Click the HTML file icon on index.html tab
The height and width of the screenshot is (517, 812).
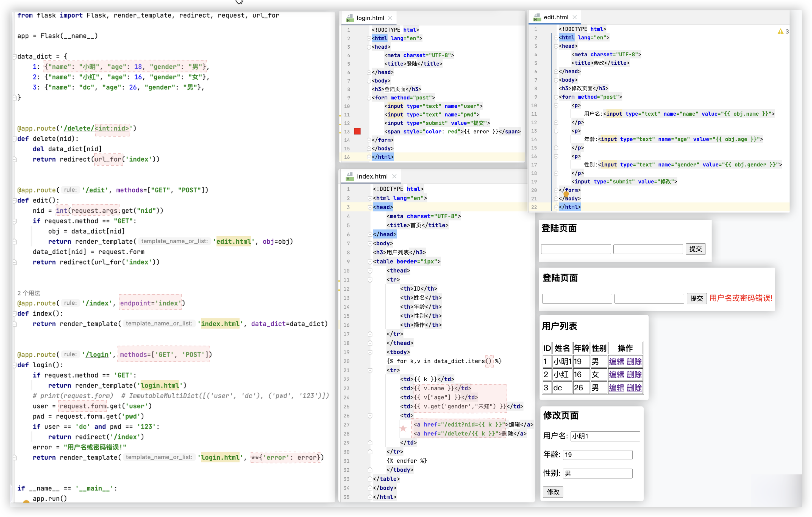coord(350,176)
